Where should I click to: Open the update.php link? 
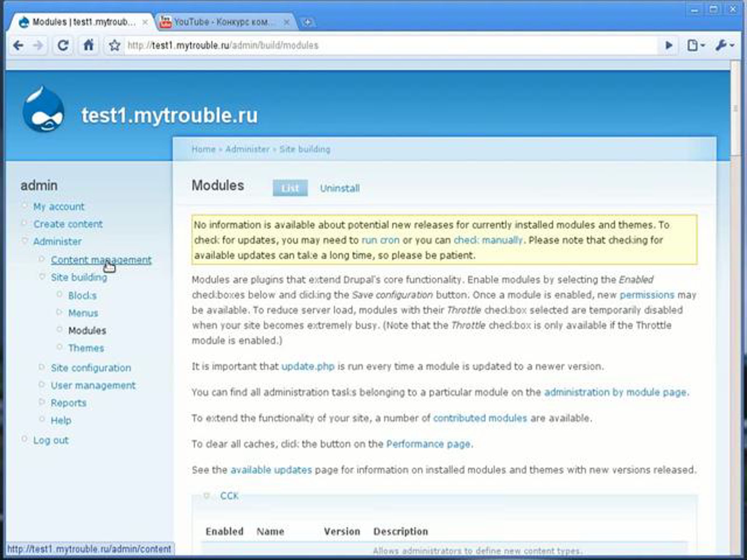pos(308,366)
